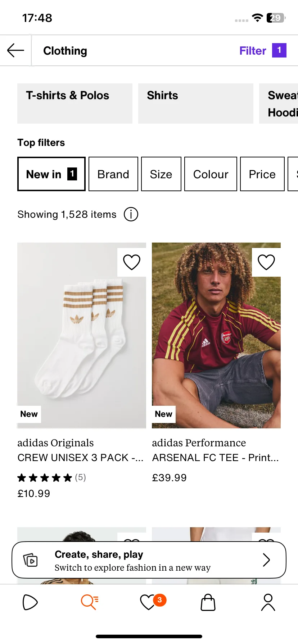The height and width of the screenshot is (644, 298).
Task: Open the Filter button
Action: [x=263, y=50]
